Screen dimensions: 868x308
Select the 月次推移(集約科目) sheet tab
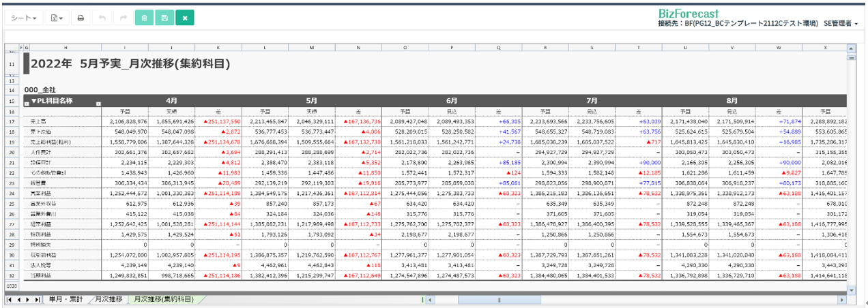[164, 299]
